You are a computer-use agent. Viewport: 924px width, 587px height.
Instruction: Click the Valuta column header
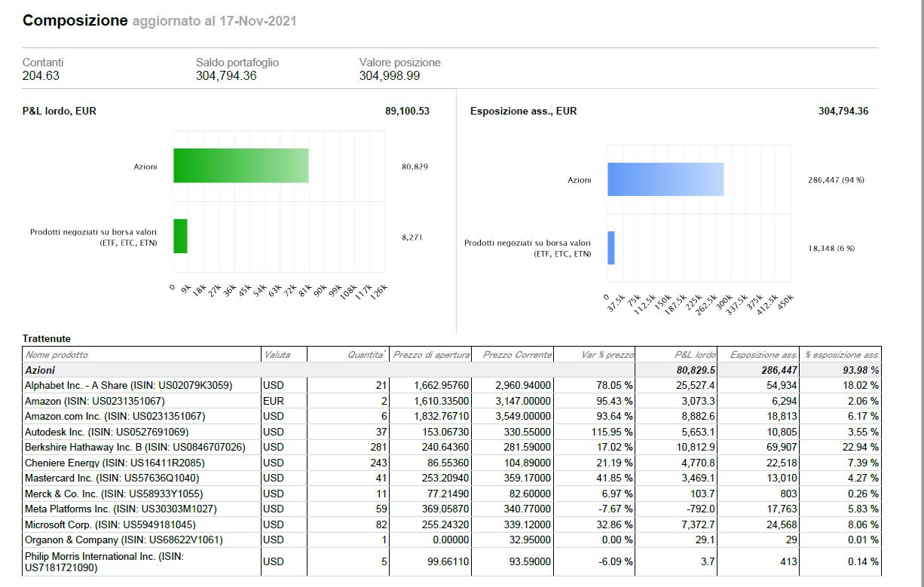click(276, 354)
